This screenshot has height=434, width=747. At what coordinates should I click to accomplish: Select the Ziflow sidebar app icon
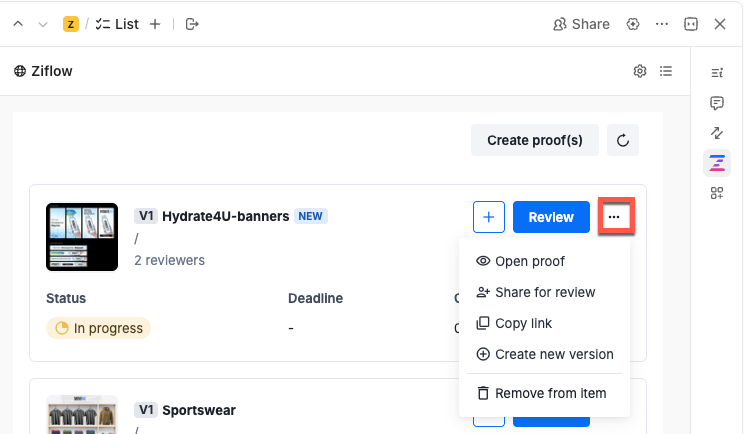[x=717, y=163]
